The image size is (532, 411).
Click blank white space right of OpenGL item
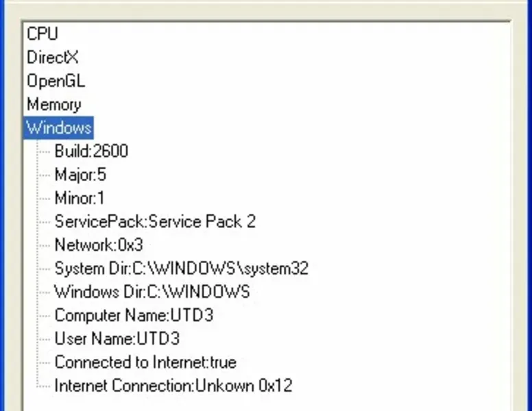coord(309,81)
